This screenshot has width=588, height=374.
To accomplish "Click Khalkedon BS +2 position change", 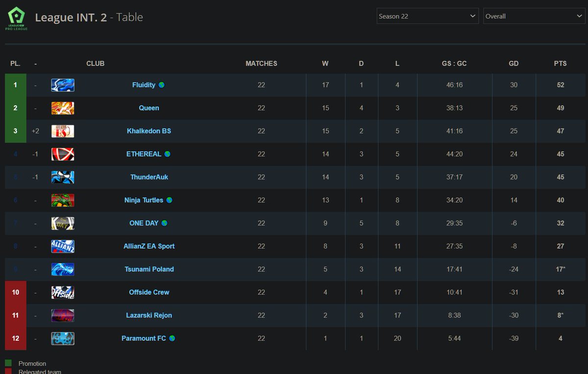I will click(x=35, y=131).
